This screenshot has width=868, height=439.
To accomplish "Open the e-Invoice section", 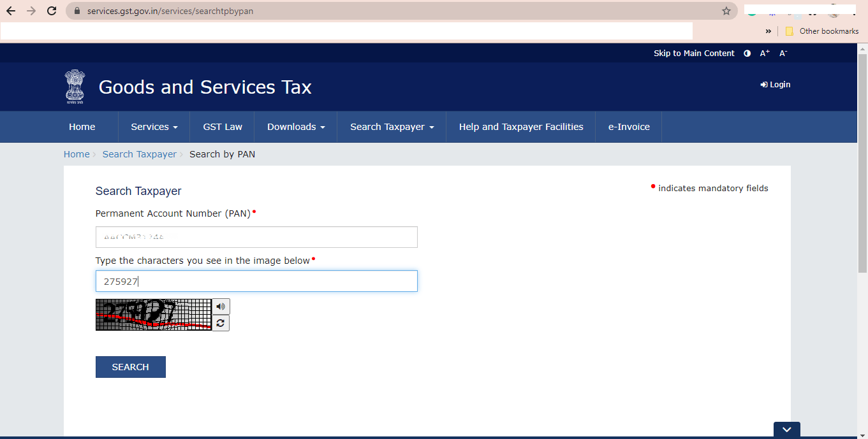I will 628,126.
